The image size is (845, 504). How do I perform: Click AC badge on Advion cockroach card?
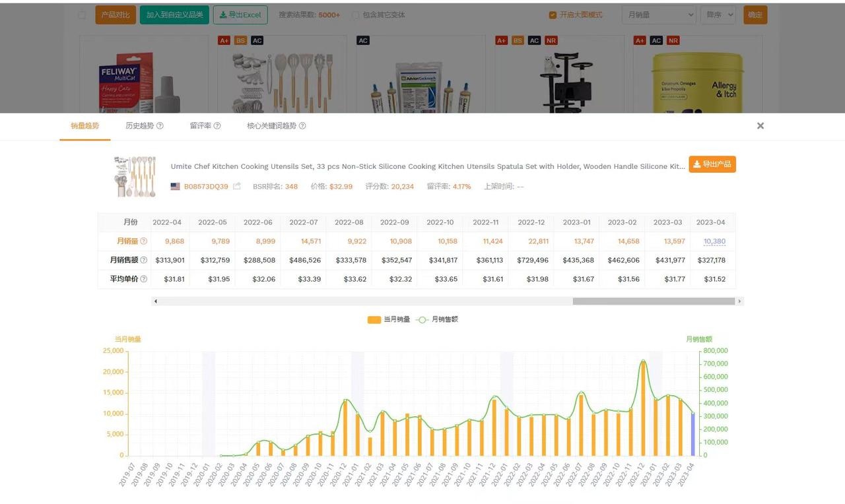click(x=362, y=40)
